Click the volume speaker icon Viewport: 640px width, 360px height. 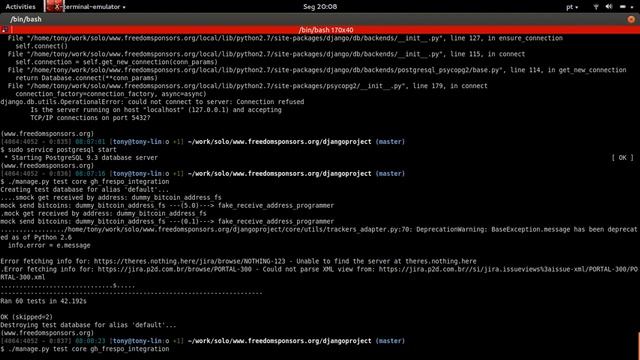coord(609,7)
